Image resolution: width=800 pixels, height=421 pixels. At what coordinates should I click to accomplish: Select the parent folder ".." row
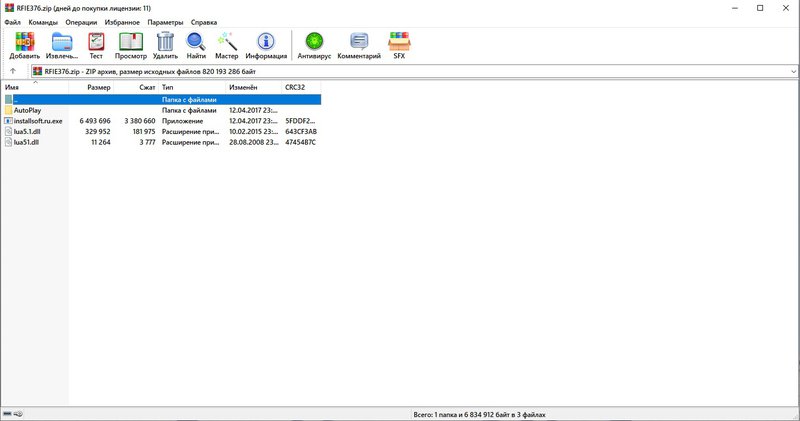click(x=161, y=100)
